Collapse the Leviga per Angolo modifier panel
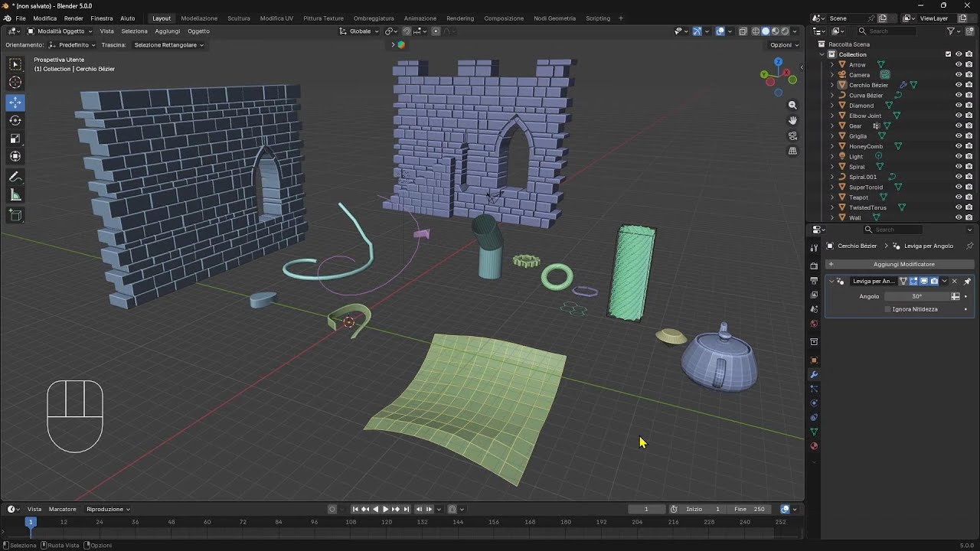 click(x=831, y=281)
